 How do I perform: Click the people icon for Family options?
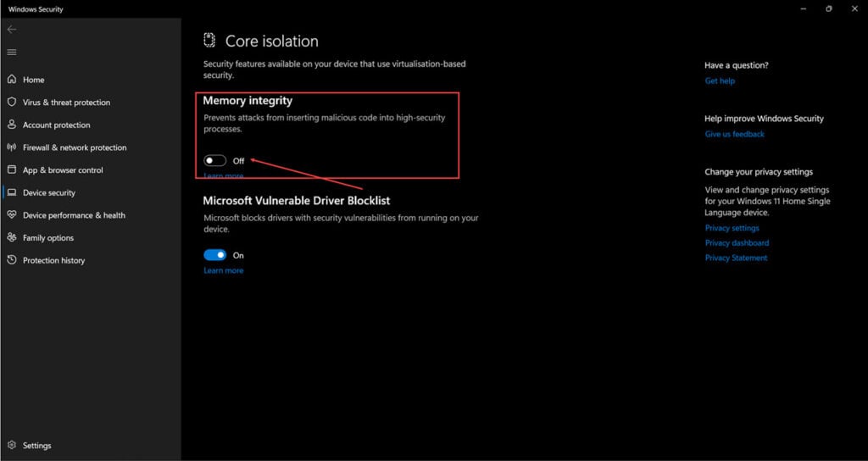click(x=12, y=237)
